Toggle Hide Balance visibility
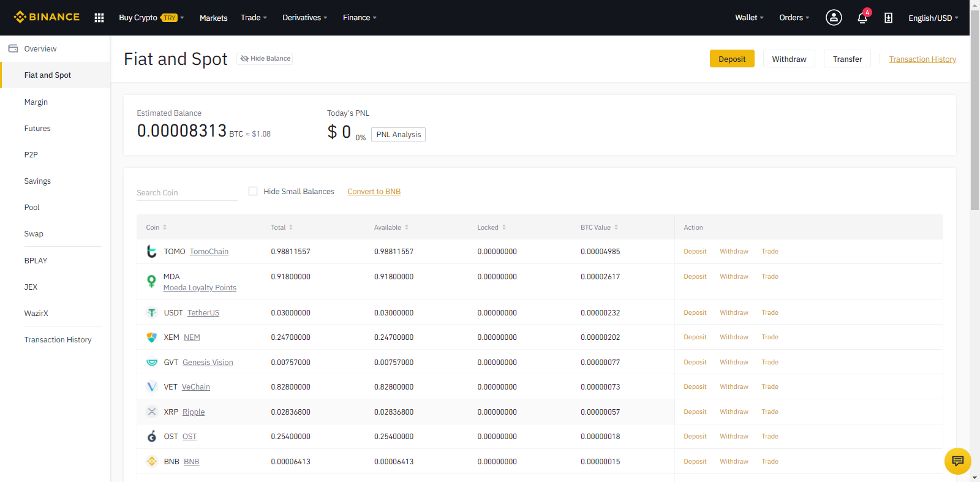 point(265,58)
